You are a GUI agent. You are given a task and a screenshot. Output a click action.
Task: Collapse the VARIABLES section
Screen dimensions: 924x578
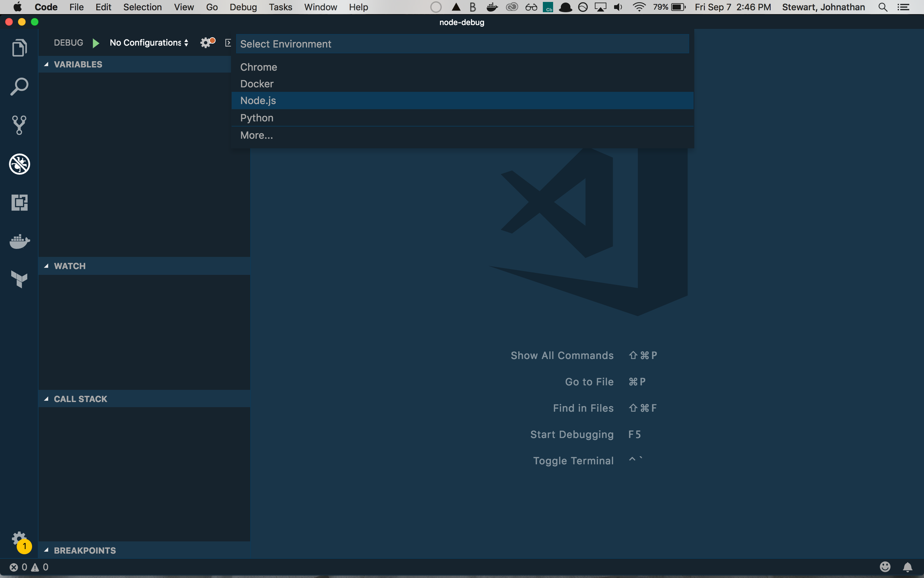coord(135,64)
